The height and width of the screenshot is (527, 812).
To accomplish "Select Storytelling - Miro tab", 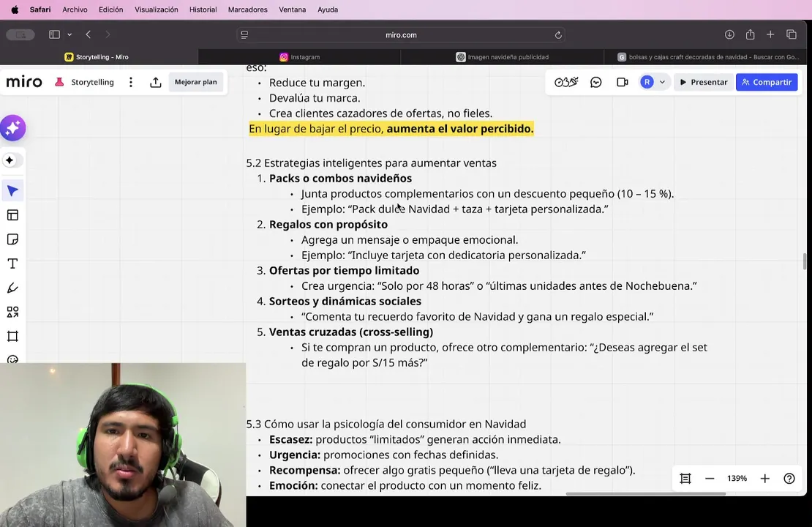I will [99, 57].
